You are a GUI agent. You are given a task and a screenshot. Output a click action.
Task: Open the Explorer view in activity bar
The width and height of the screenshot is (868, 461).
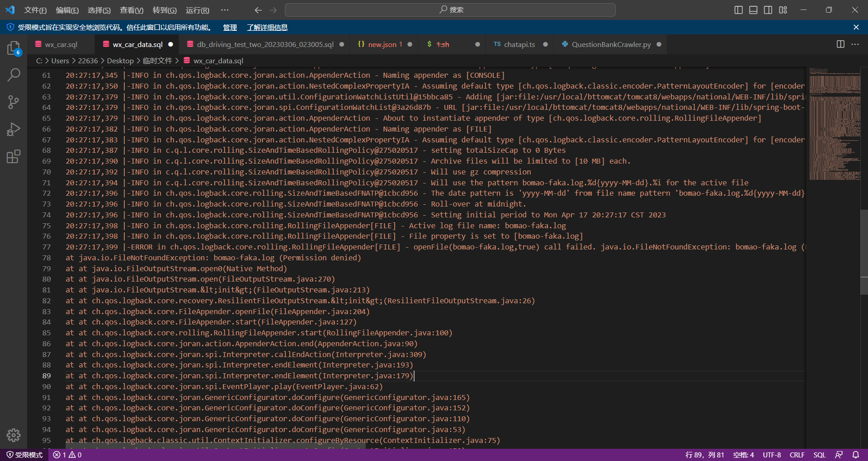coord(14,48)
